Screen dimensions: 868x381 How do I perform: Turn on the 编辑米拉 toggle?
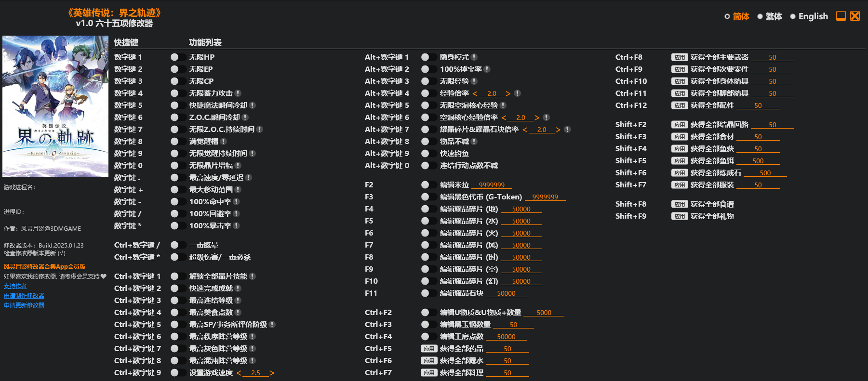429,185
